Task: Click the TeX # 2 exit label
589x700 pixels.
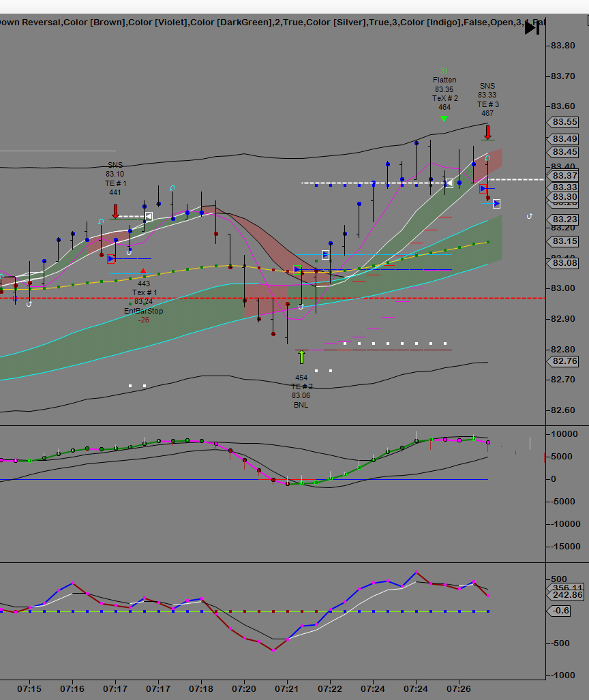Action: pyautogui.click(x=444, y=98)
